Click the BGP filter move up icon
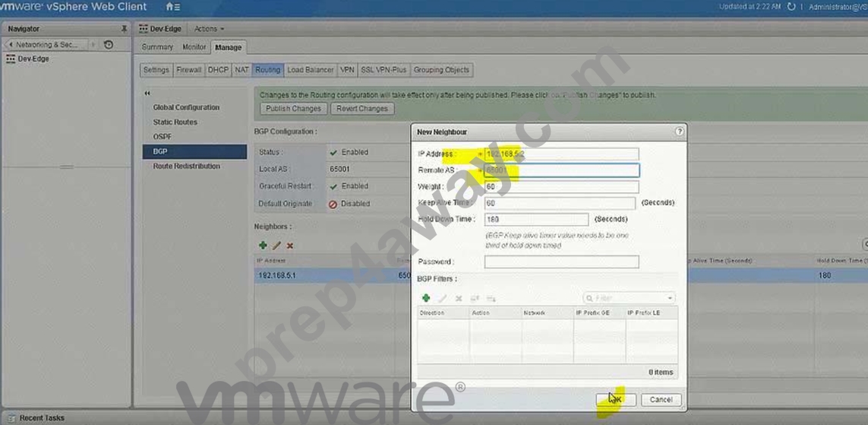This screenshot has width=868, height=425. point(475,298)
